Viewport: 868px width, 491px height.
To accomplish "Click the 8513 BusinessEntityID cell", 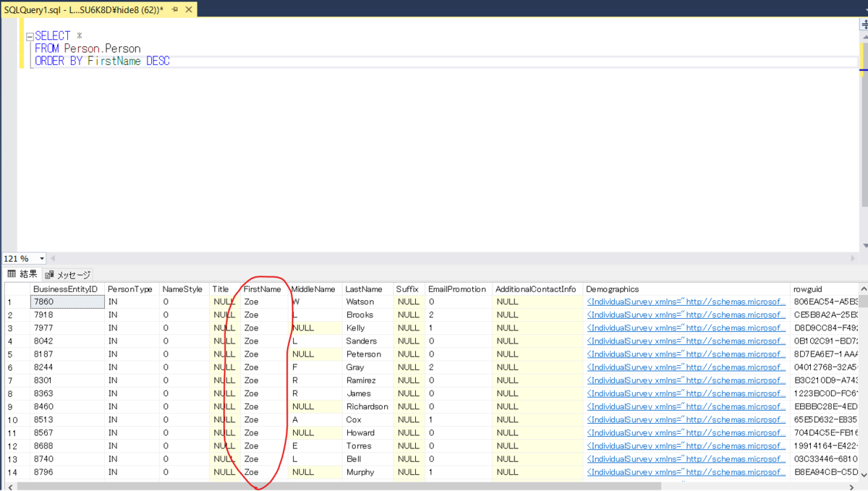I will [67, 419].
